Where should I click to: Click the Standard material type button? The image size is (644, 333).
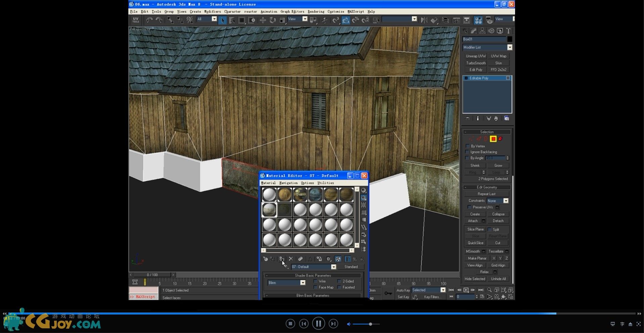[x=351, y=267]
